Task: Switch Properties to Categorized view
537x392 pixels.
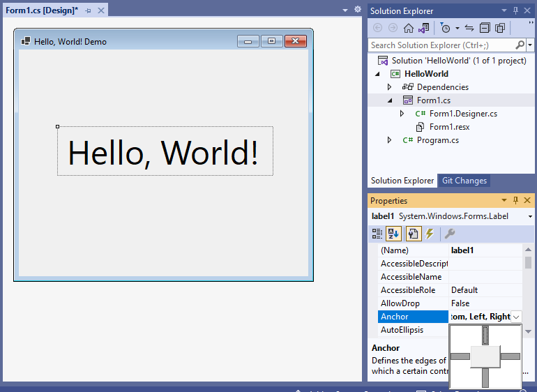Action: 377,234
